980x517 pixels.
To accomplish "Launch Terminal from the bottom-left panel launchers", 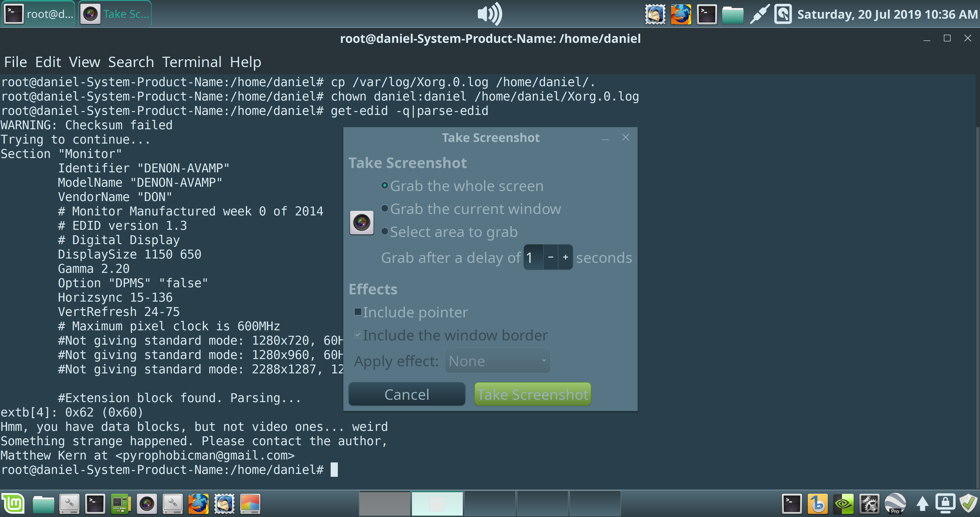I will (95, 504).
